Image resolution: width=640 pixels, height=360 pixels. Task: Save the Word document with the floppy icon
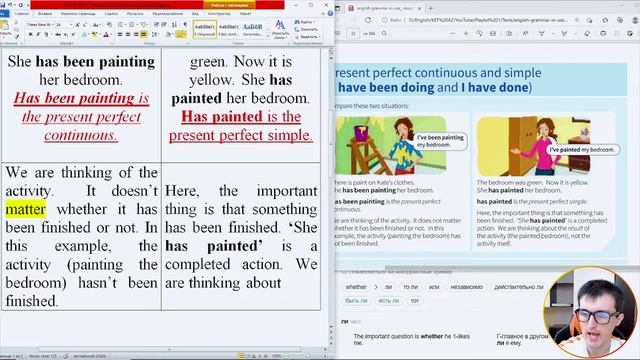pos(2,4)
